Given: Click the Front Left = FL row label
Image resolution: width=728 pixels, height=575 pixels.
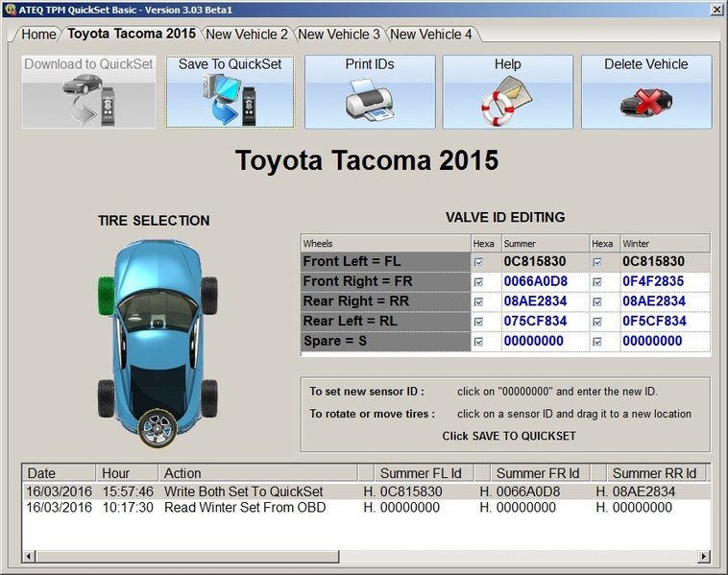Looking at the screenshot, I should (x=385, y=261).
